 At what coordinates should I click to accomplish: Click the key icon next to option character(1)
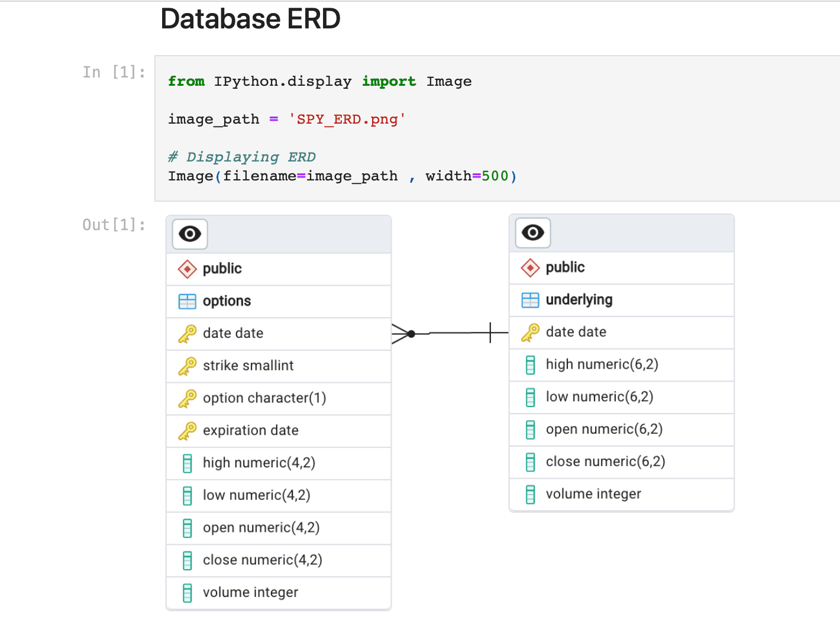click(x=188, y=399)
